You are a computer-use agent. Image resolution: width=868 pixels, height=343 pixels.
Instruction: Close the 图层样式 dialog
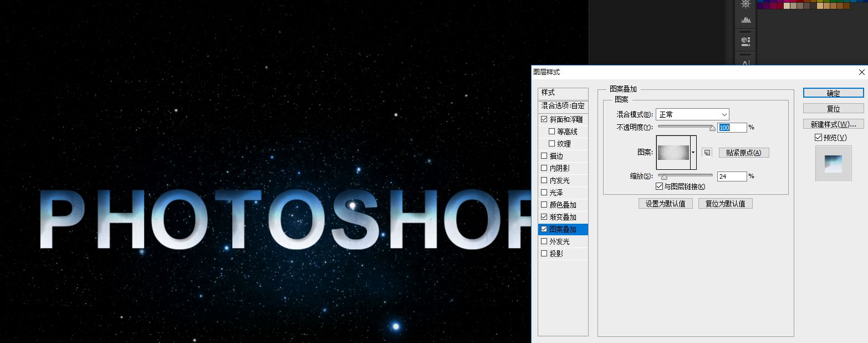pos(861,72)
